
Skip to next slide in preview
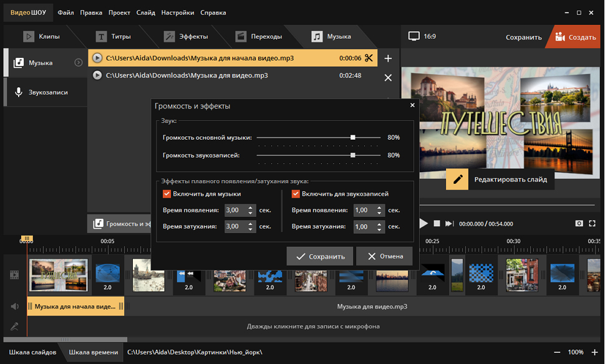tap(450, 224)
